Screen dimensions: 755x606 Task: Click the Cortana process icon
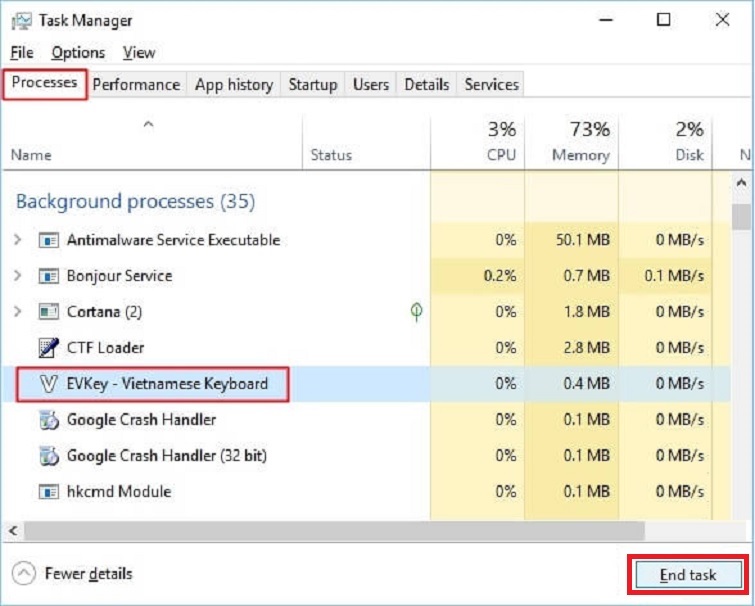(47, 312)
